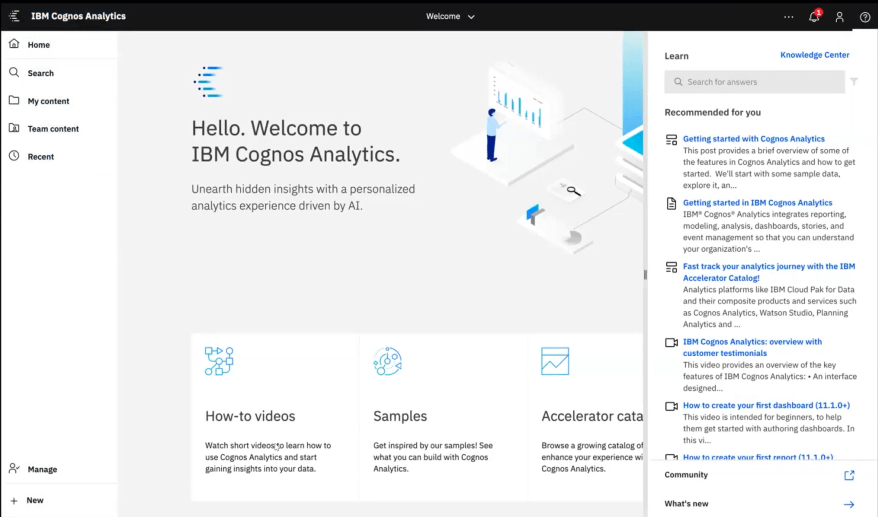The height and width of the screenshot is (517, 878).
Task: Open the What's new arrow
Action: 849,504
